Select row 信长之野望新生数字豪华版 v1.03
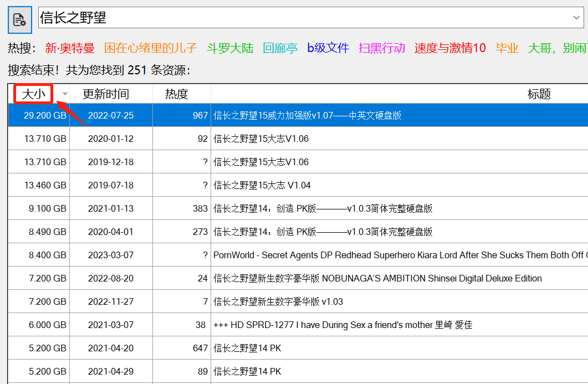The width and height of the screenshot is (588, 384). (298, 301)
